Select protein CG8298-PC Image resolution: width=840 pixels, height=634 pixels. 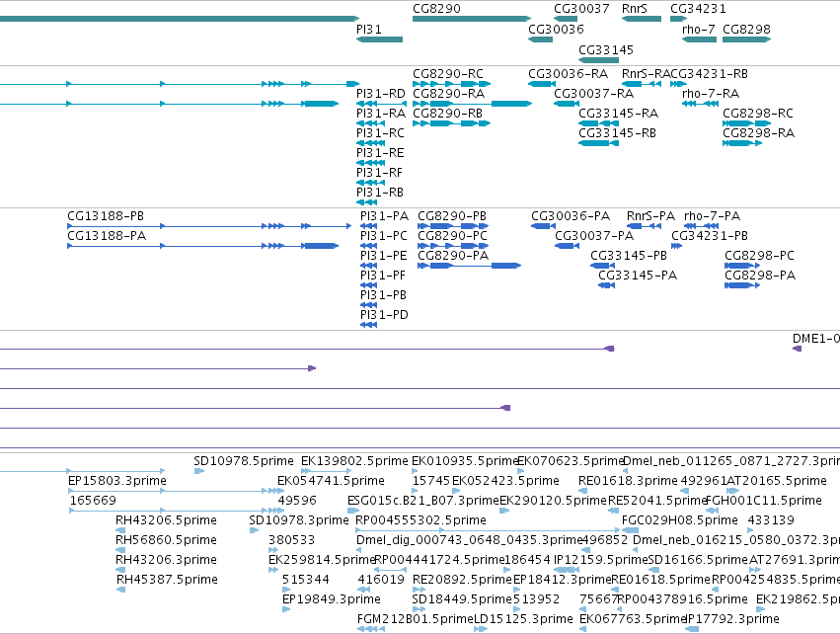pos(742,266)
